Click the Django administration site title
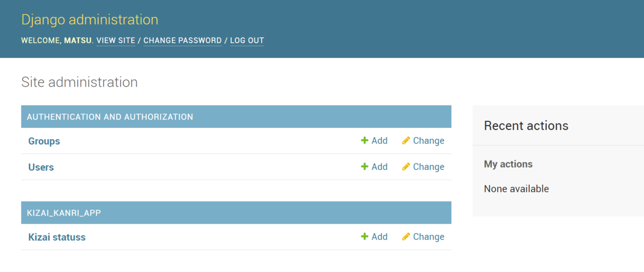The image size is (644, 272). coord(90,20)
